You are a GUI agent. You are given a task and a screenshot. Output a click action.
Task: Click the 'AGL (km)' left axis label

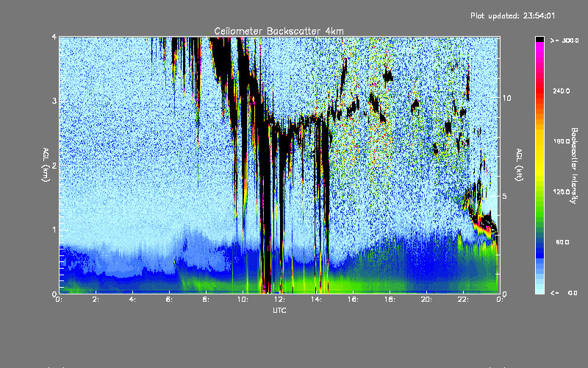(x=46, y=165)
